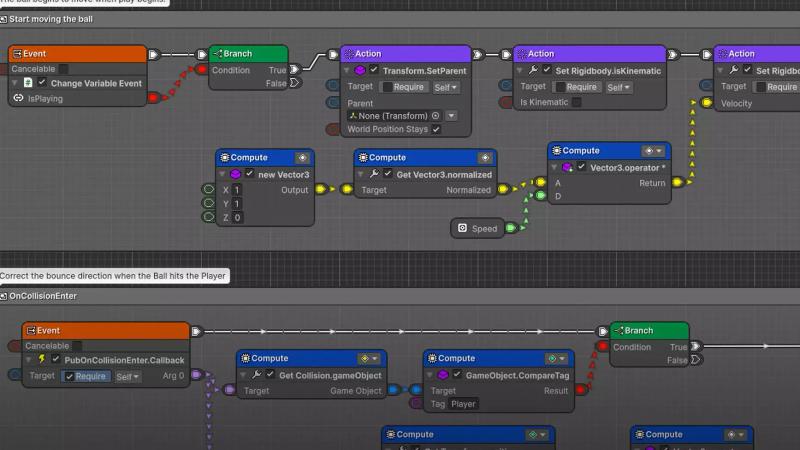Click the purple cube icon beside Transform.SetParent
This screenshot has height=450, width=800.
360,70
